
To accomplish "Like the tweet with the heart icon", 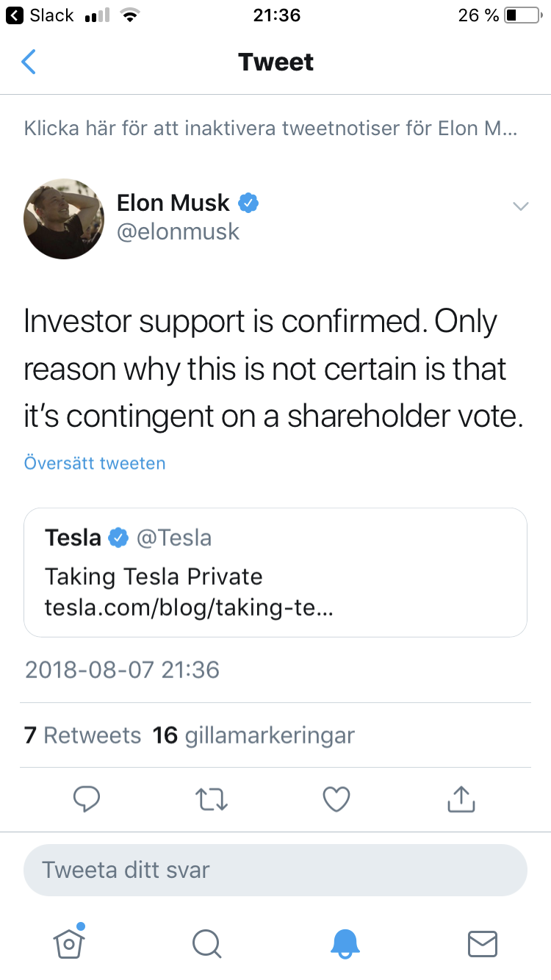I will coord(336,799).
